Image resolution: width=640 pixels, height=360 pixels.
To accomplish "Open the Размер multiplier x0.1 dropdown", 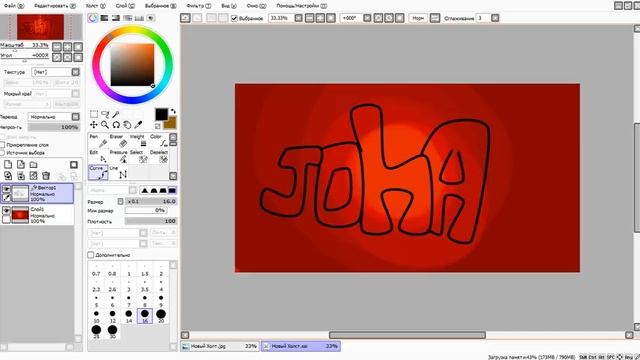I will (120, 201).
